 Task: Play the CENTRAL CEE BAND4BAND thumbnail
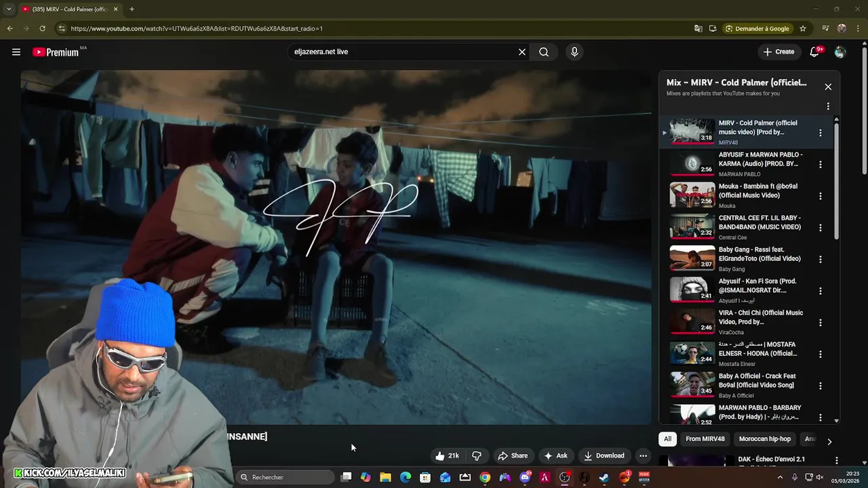(x=692, y=226)
